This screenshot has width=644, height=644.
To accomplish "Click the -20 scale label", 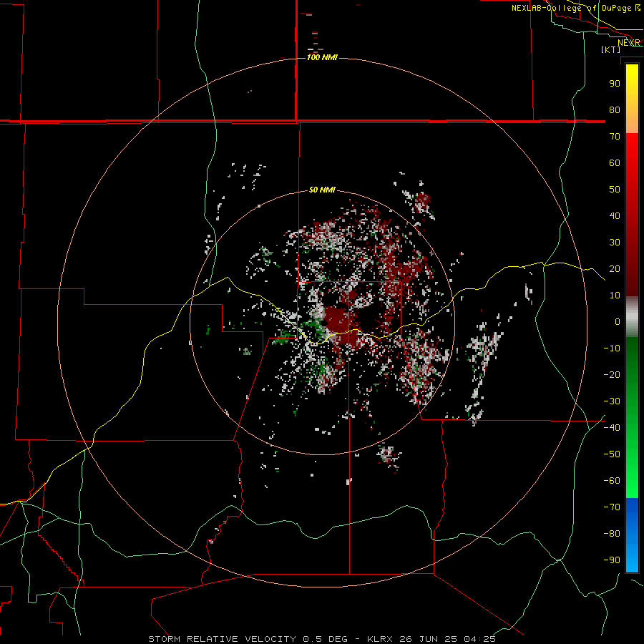I will tap(612, 374).
